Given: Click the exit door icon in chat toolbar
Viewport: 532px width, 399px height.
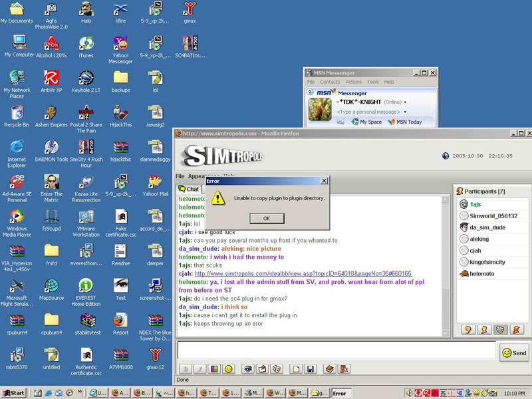Looking at the screenshot, I should [344, 369].
